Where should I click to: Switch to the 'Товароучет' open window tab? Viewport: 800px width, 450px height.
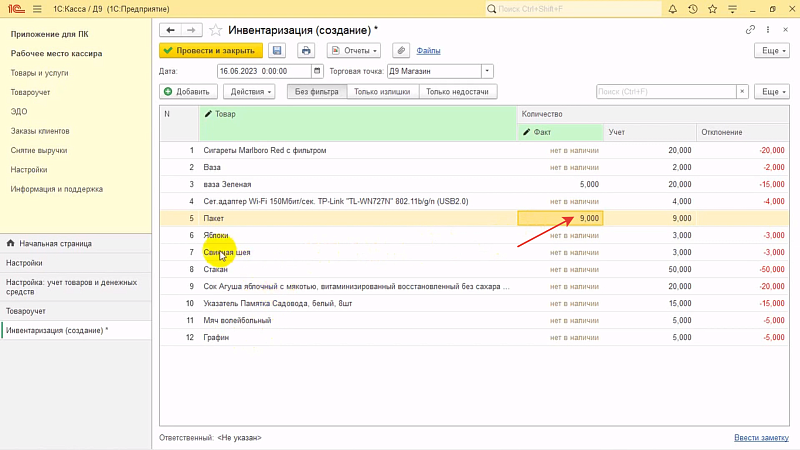click(x=30, y=311)
